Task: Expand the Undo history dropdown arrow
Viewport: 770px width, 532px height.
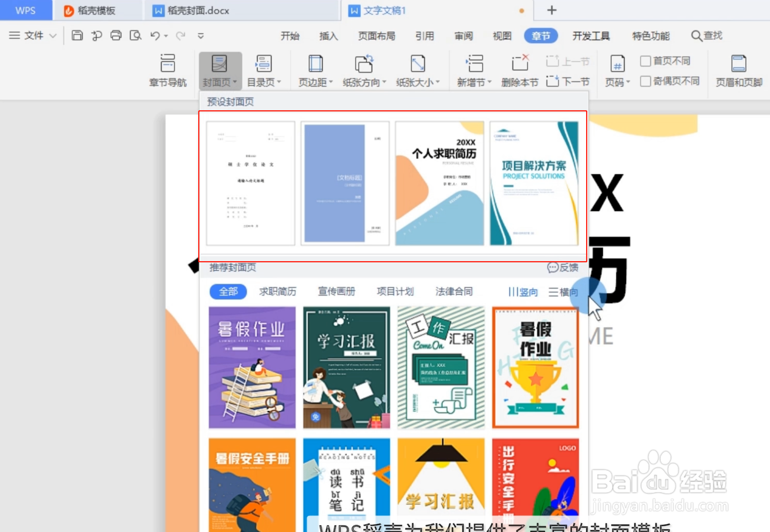Action: (166, 36)
